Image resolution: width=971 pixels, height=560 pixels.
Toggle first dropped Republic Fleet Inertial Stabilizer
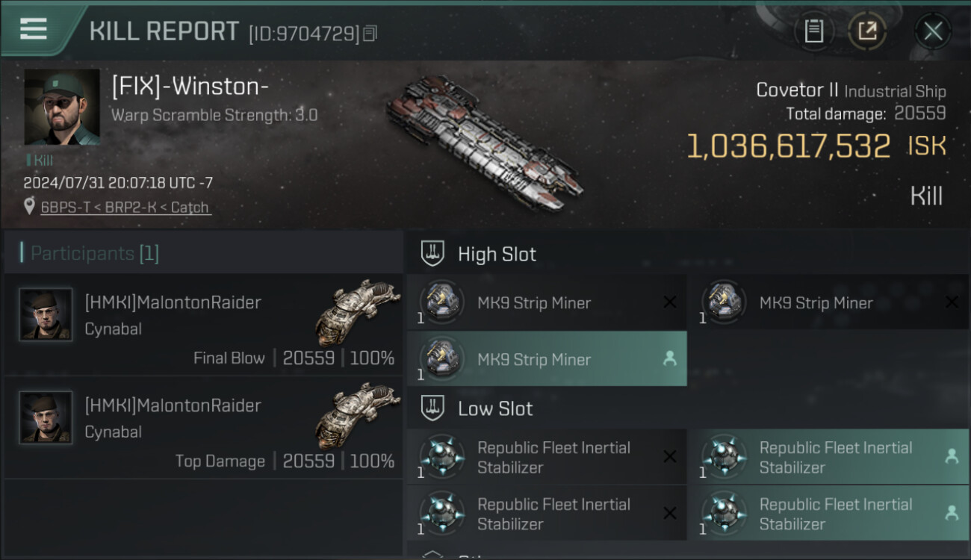point(835,457)
